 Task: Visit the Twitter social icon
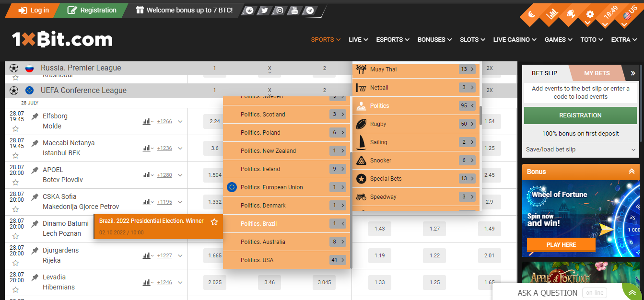tap(264, 10)
